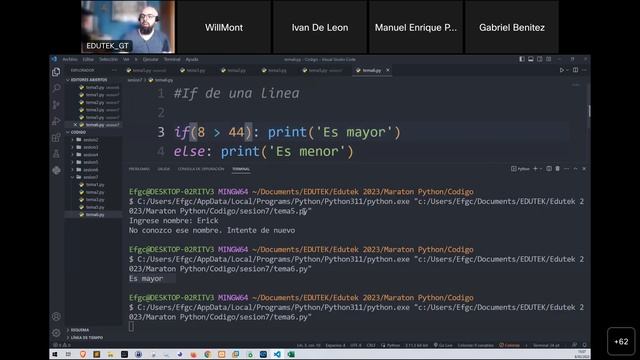This screenshot has width=640, height=360.
Task: Open the errors and warnings status indicator
Action: tap(62, 345)
